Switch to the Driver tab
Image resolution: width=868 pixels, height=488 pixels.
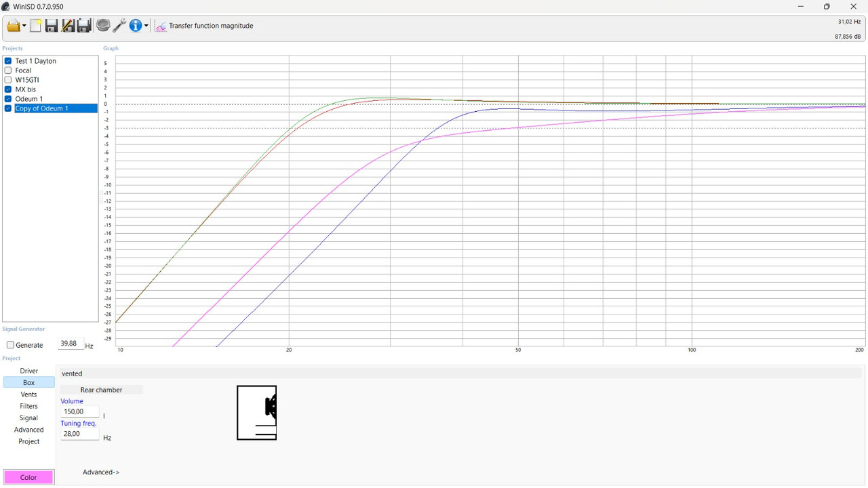(x=29, y=371)
